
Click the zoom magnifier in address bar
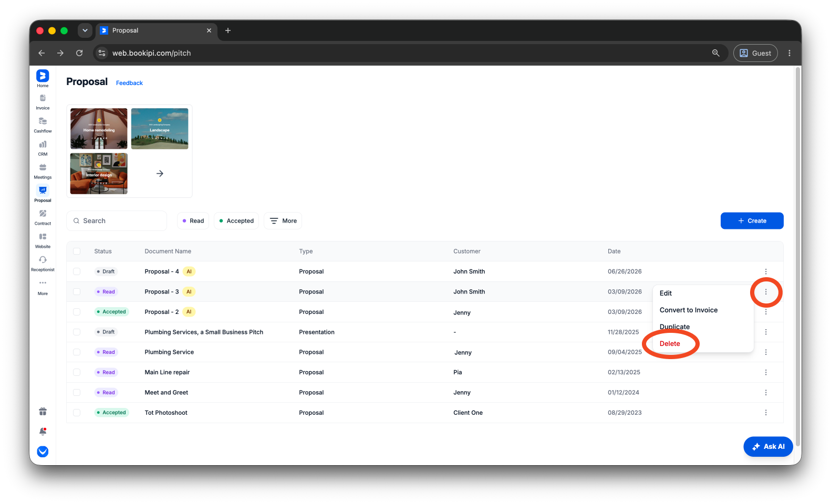click(715, 53)
